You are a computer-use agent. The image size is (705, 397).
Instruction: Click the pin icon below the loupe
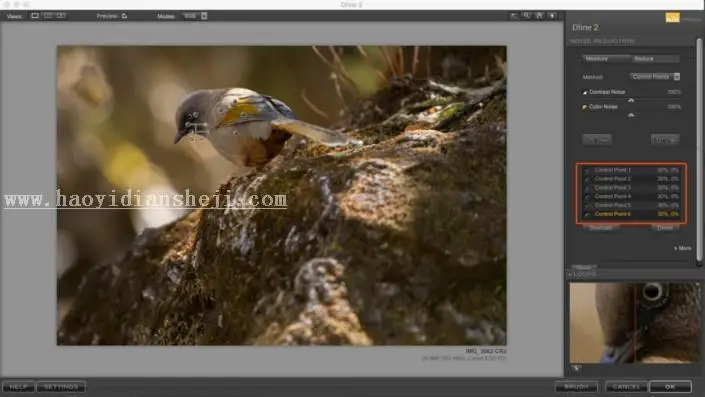[576, 369]
